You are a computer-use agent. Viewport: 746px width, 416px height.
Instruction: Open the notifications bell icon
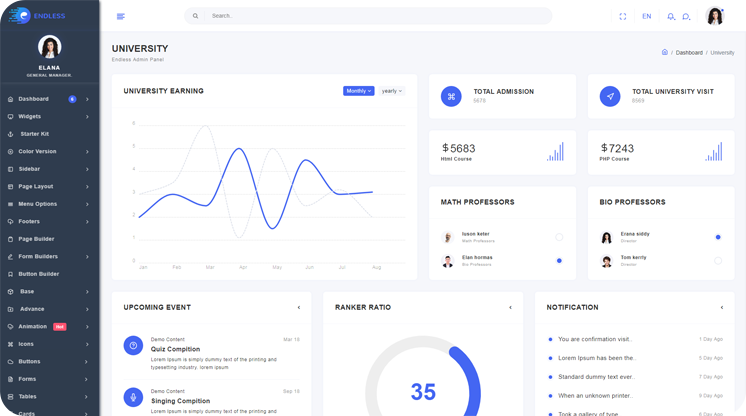pyautogui.click(x=671, y=16)
